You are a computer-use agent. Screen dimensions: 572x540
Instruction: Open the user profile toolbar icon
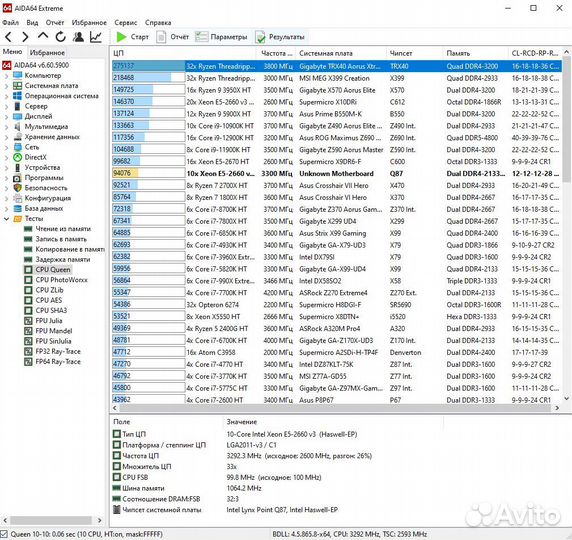[x=78, y=36]
